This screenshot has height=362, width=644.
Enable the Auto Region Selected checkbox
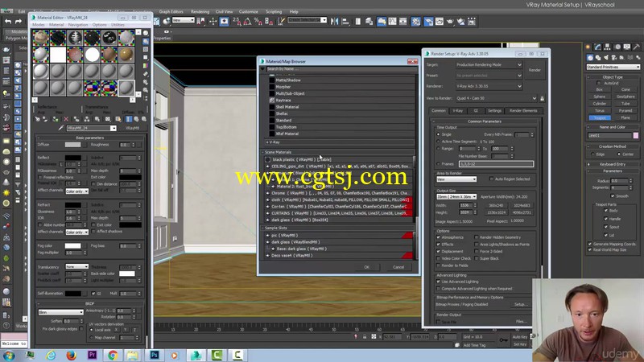491,179
